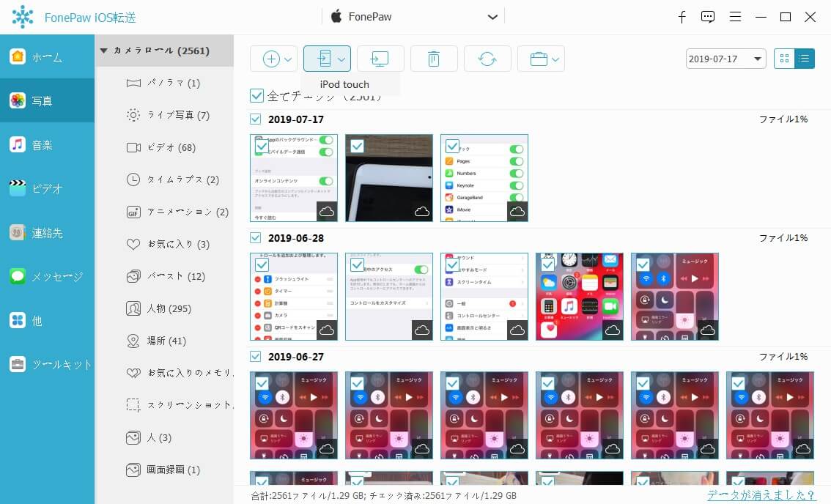Open the 連絡先 contacts tab
Viewport: 831px width, 504px height.
[47, 232]
